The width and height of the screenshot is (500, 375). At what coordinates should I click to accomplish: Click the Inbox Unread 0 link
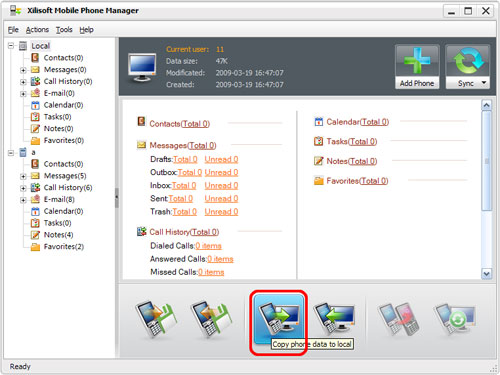[221, 186]
